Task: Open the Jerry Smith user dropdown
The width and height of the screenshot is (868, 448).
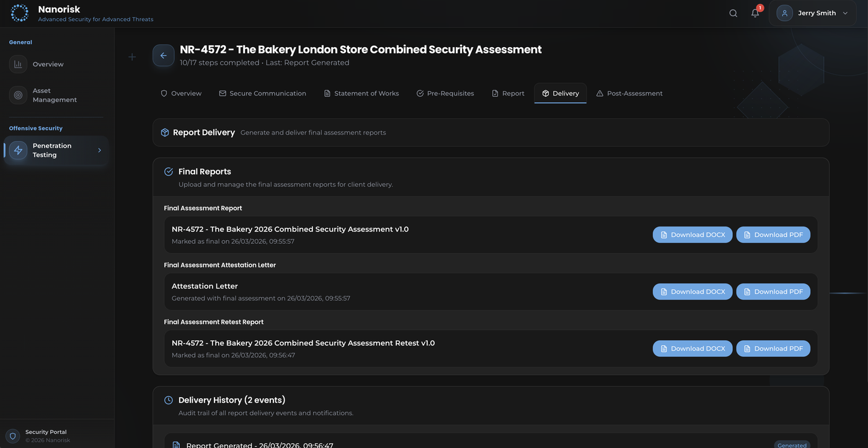Action: (x=812, y=13)
